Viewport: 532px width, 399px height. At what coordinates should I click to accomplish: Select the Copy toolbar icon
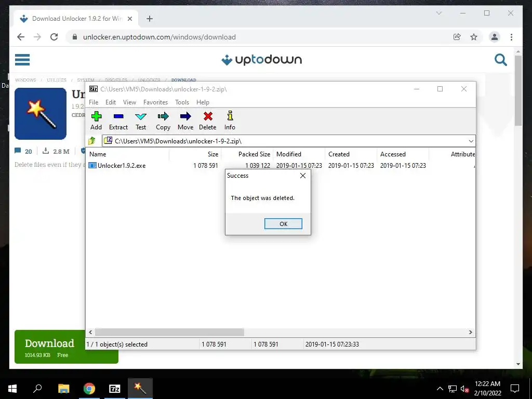click(163, 121)
